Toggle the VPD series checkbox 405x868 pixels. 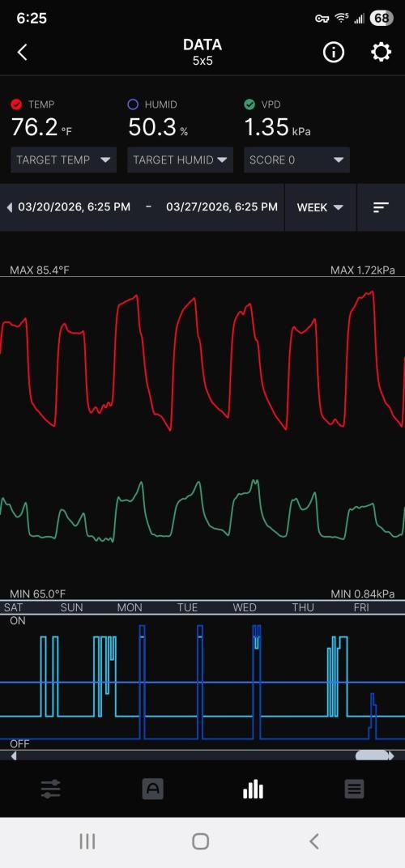249,104
